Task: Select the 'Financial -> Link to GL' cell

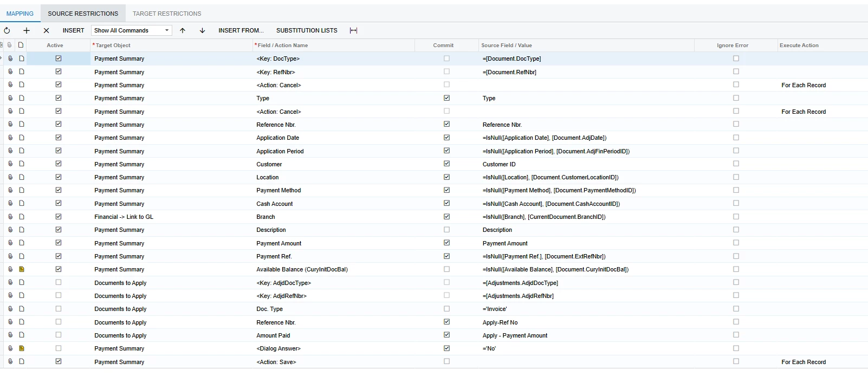Action: pos(172,217)
